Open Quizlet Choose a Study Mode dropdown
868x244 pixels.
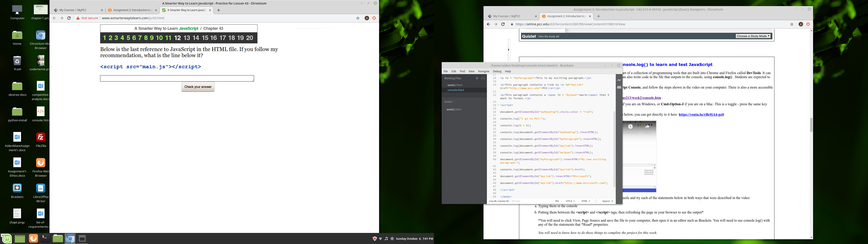tap(753, 36)
